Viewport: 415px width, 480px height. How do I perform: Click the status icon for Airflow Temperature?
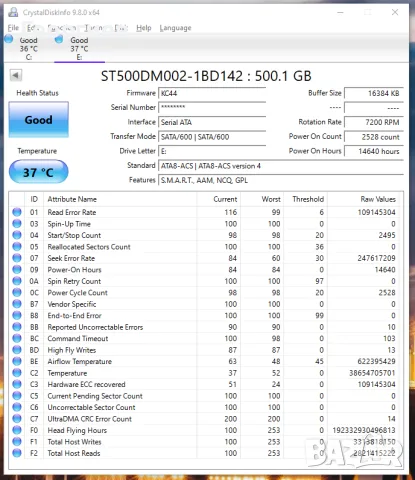(x=17, y=361)
